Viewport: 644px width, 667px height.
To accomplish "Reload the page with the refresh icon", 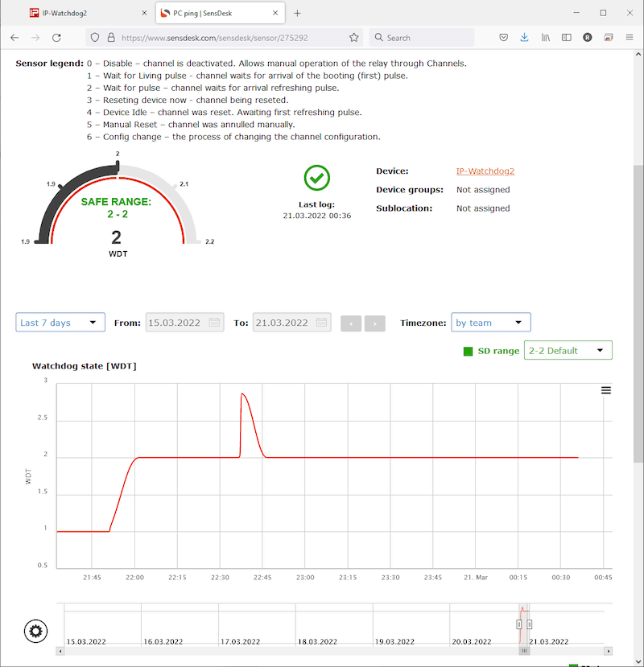I will coord(56,37).
